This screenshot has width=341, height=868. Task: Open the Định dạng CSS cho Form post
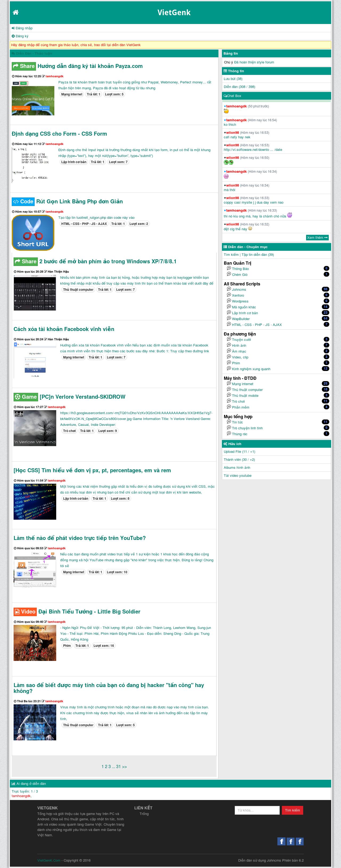(59, 134)
